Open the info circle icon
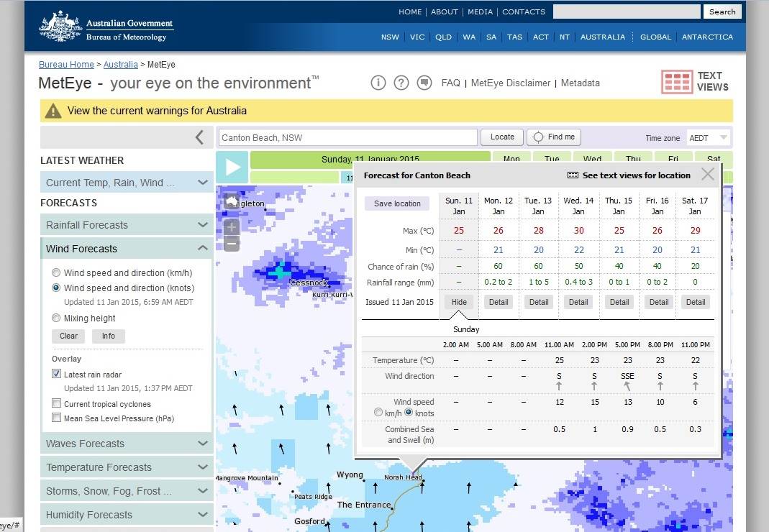Screen dimensions: 769x532 click(378, 83)
